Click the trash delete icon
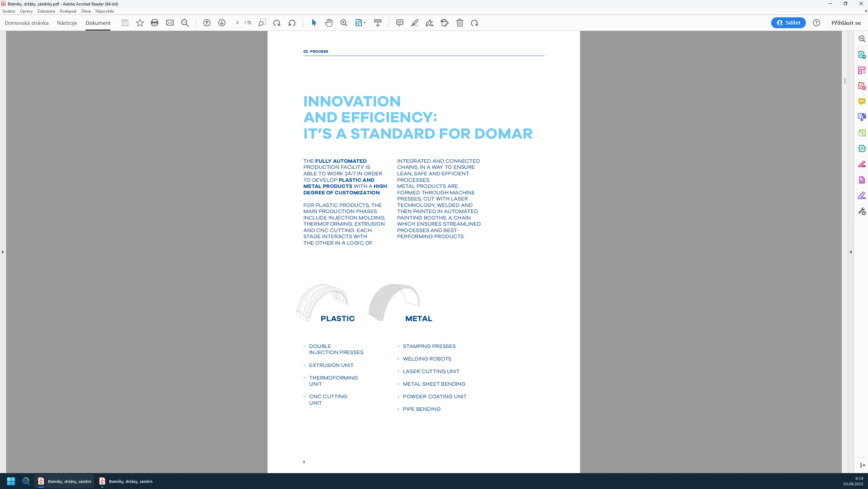Image resolution: width=868 pixels, height=489 pixels. 459,23
